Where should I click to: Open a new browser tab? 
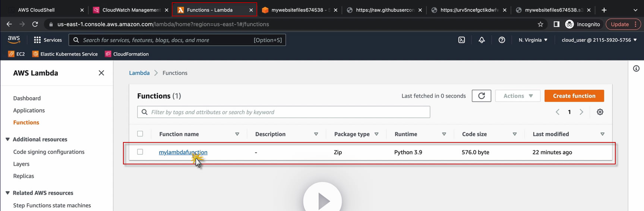pyautogui.click(x=604, y=10)
